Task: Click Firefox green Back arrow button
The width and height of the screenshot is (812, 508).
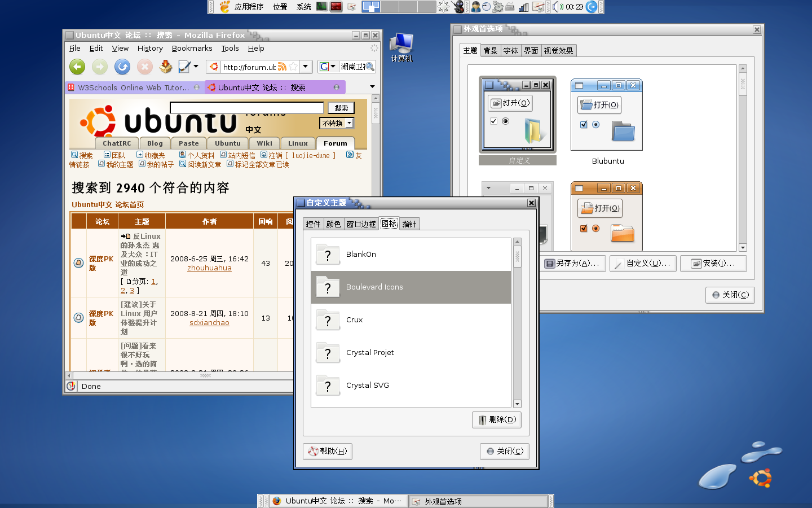Action: tap(77, 67)
